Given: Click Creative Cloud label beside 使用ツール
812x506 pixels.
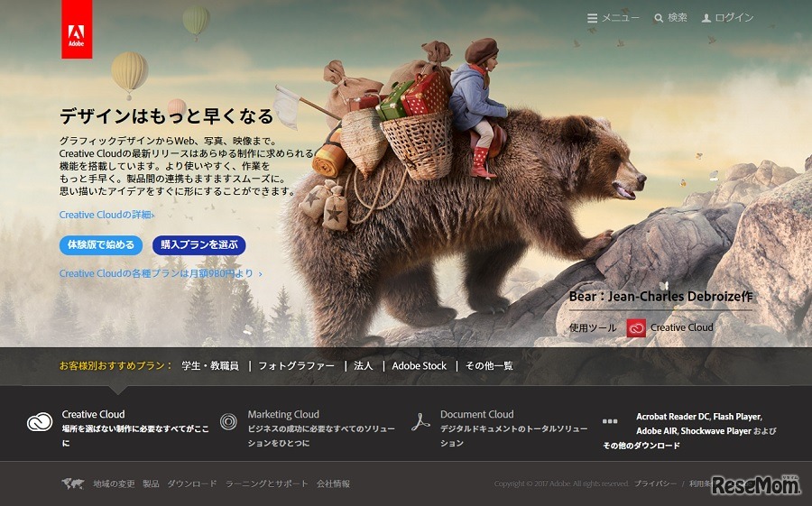Looking at the screenshot, I should pos(681,327).
